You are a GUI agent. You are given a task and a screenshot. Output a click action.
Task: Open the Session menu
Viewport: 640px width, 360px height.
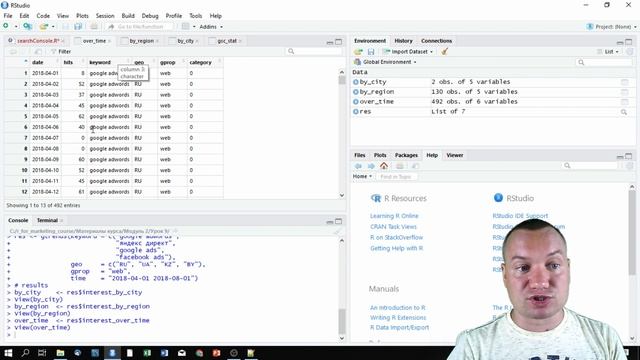[x=105, y=16]
